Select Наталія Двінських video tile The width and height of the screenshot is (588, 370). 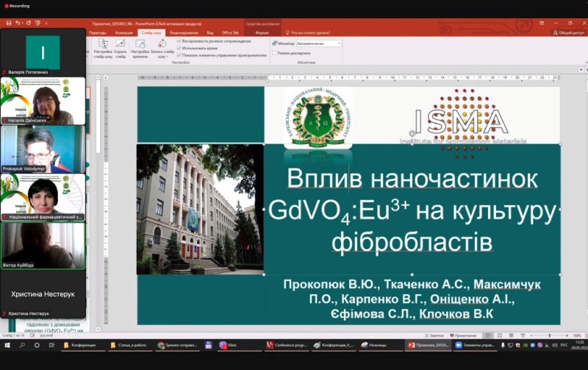pyautogui.click(x=43, y=101)
